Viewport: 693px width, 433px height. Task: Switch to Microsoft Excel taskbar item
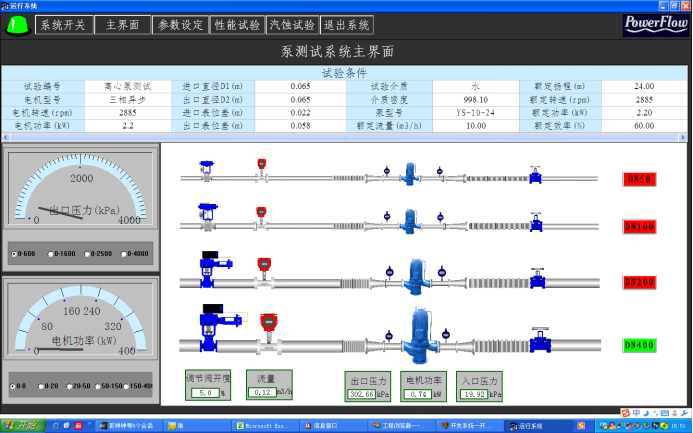265,426
